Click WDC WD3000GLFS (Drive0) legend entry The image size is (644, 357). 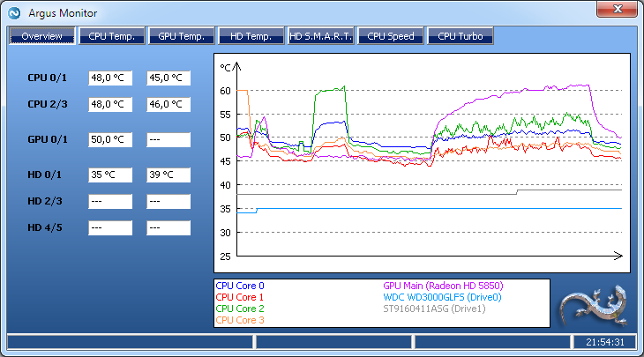pyautogui.click(x=442, y=297)
